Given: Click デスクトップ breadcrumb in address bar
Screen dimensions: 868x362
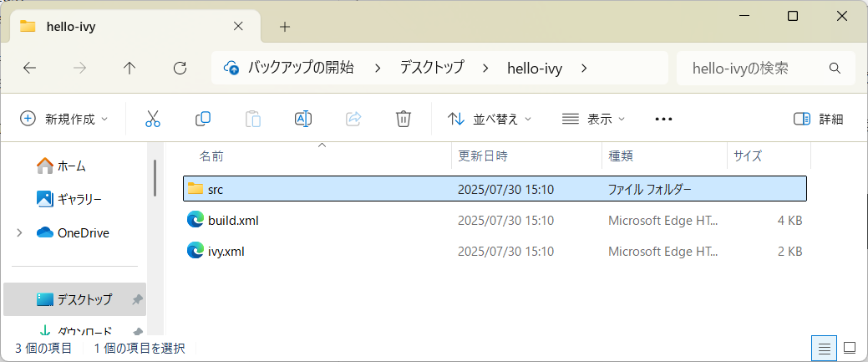Looking at the screenshot, I should click(432, 69).
